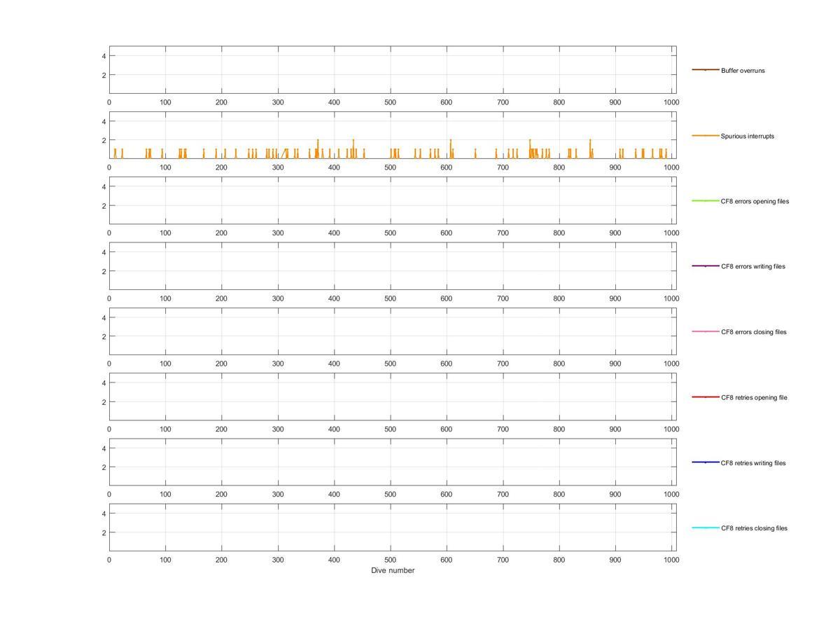Click the orange Spurious interrupts legend line
Viewport: 840px width, 620px height.
pyautogui.click(x=706, y=135)
